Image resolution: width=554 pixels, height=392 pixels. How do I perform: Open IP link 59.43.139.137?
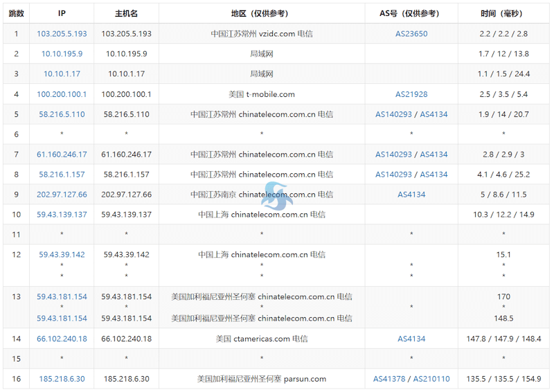(62, 215)
